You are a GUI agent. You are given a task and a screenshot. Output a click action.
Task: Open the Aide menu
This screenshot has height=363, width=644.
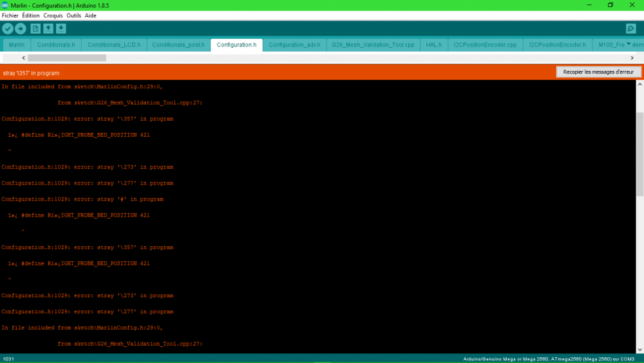pyautogui.click(x=90, y=15)
